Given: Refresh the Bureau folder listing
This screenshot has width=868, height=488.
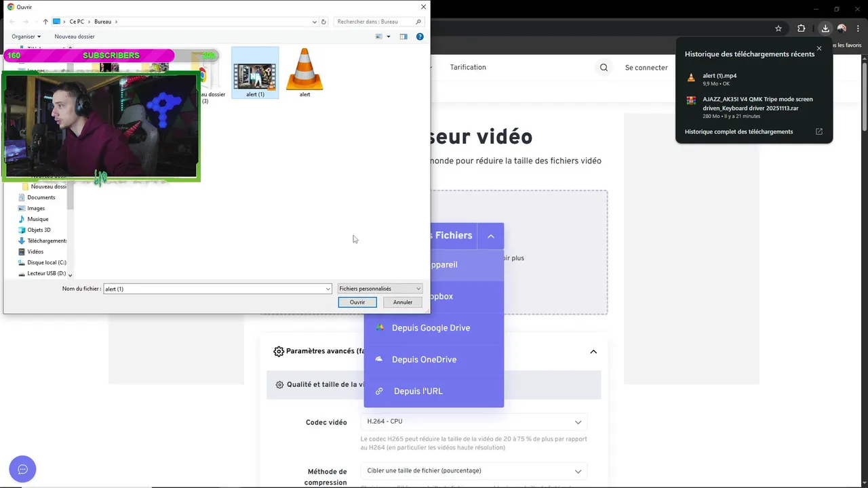Looking at the screenshot, I should point(324,22).
